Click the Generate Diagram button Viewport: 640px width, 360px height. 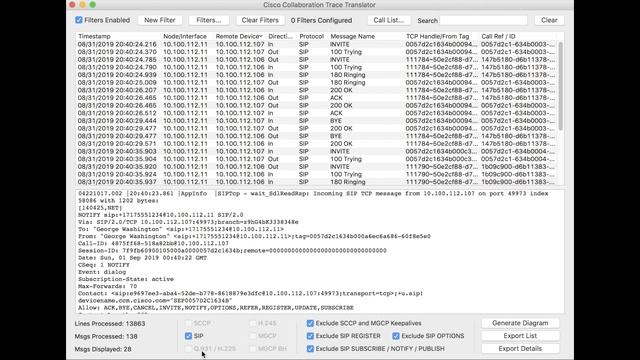[520, 323]
